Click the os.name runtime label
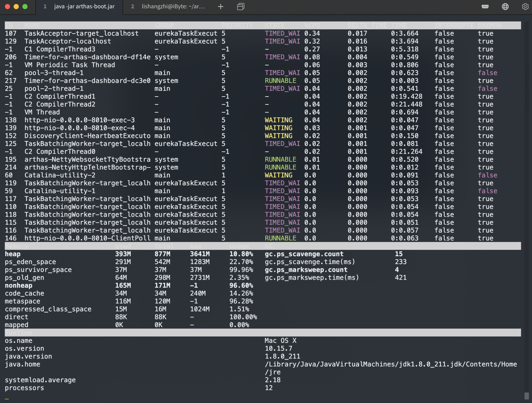Image resolution: width=532 pixels, height=403 pixels. click(19, 341)
